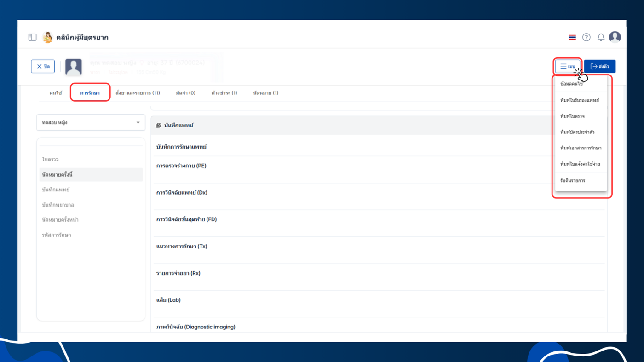Click the แล็บ (Lab) row
This screenshot has width=644, height=362.
(x=379, y=304)
